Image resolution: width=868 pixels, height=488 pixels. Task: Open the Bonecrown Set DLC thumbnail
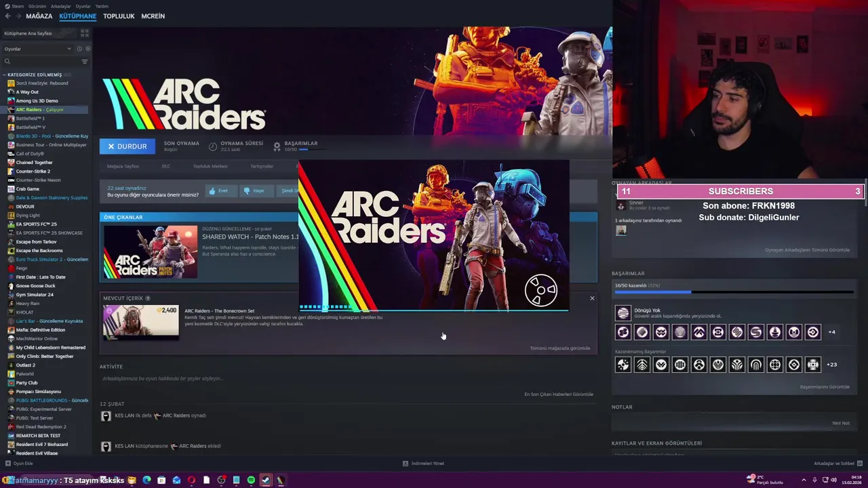[141, 322]
